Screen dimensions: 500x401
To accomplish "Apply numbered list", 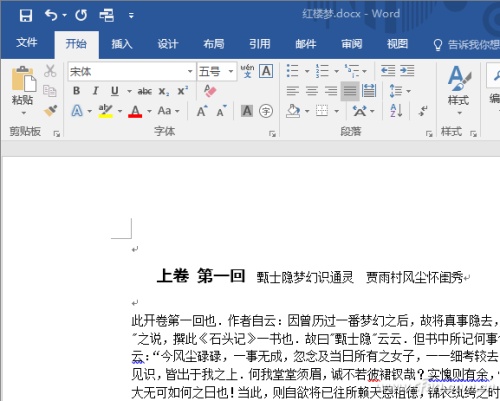I will 322,71.
